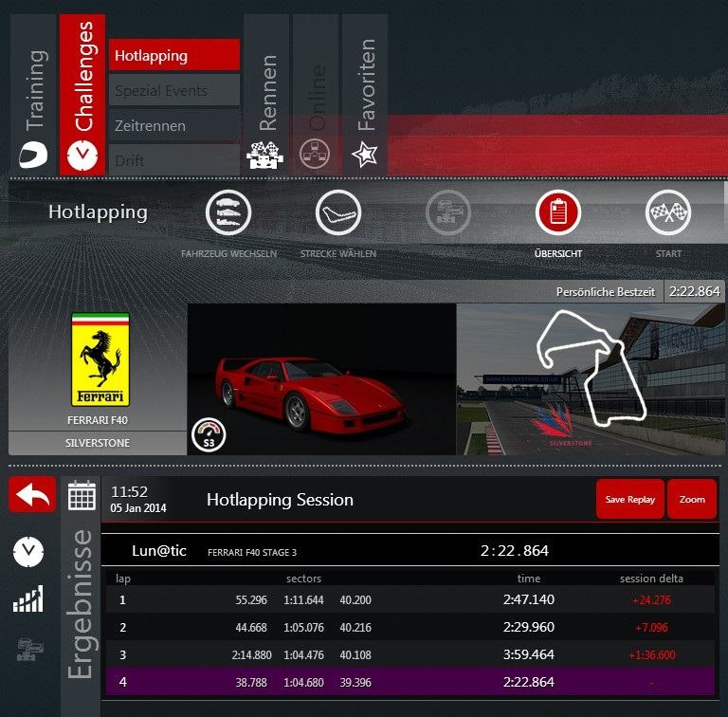
Task: Click the red back arrow button
Action: click(32, 494)
